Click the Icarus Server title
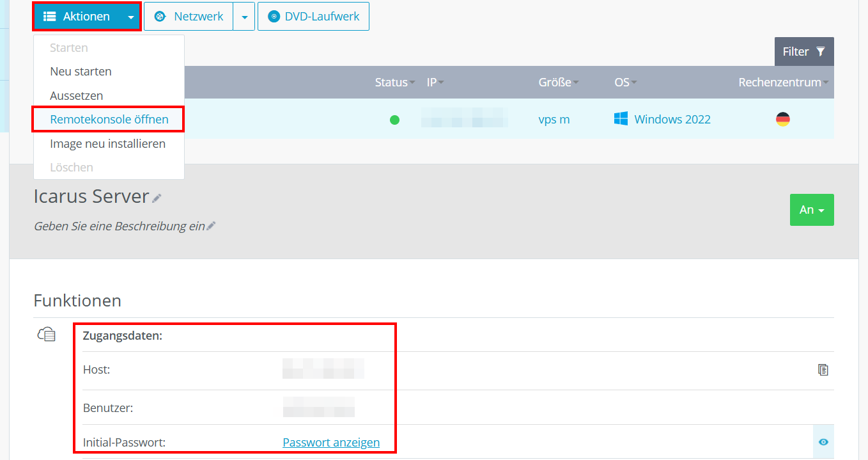This screenshot has height=460, width=868. (91, 196)
